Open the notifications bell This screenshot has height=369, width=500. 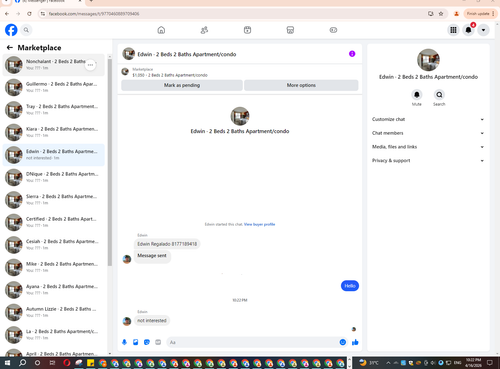pos(468,30)
